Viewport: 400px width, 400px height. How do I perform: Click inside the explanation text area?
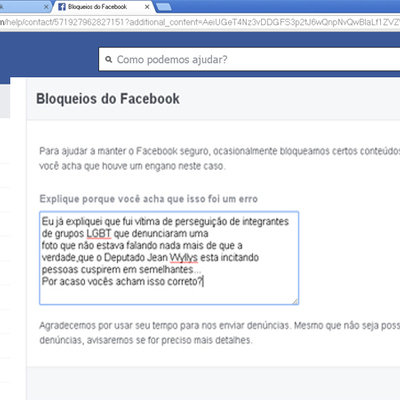click(x=169, y=258)
